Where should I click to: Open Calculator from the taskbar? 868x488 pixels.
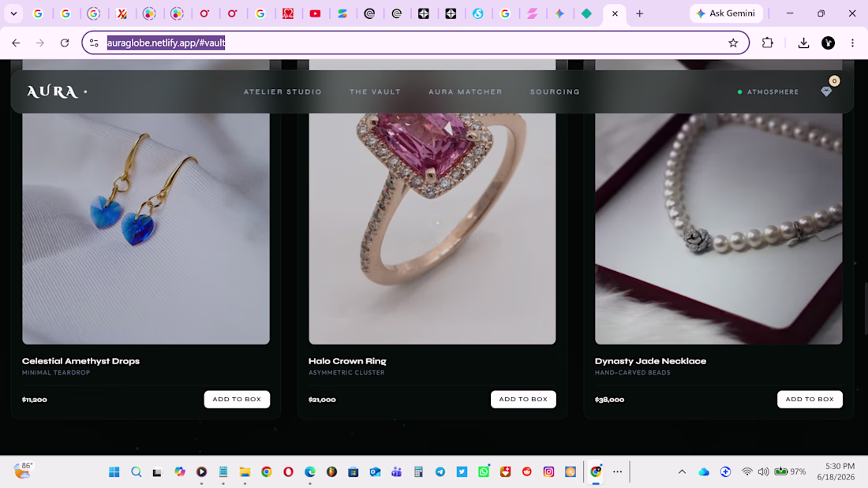pyautogui.click(x=418, y=471)
